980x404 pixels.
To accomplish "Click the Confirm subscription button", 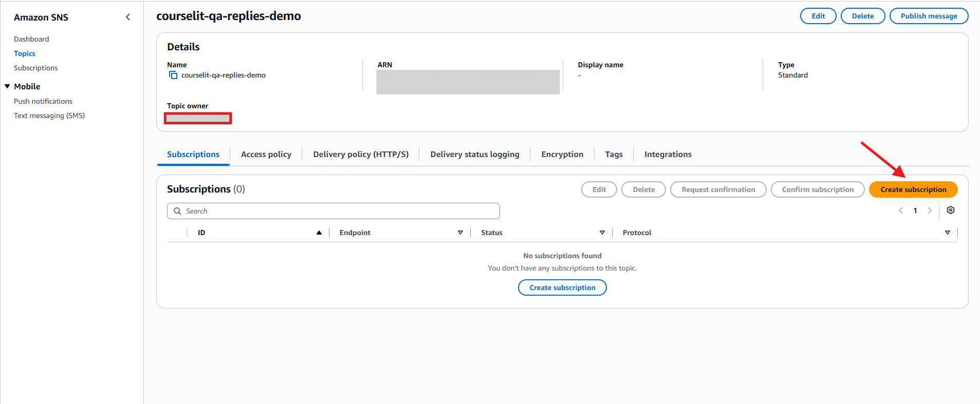I will click(x=818, y=189).
